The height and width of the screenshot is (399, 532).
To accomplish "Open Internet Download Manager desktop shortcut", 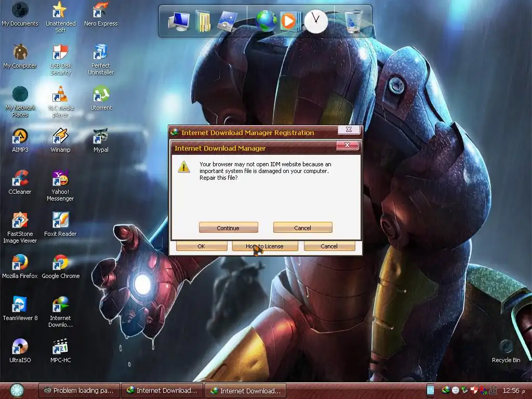I will click(x=60, y=312).
